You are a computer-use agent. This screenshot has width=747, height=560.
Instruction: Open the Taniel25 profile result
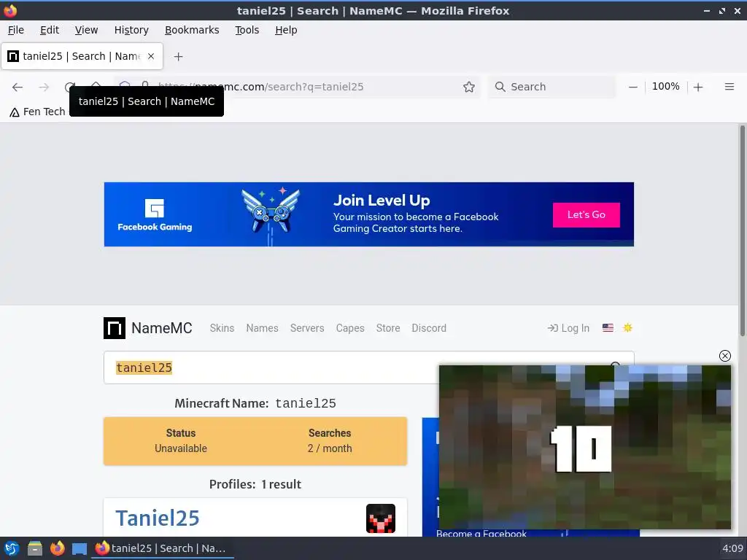[158, 518]
